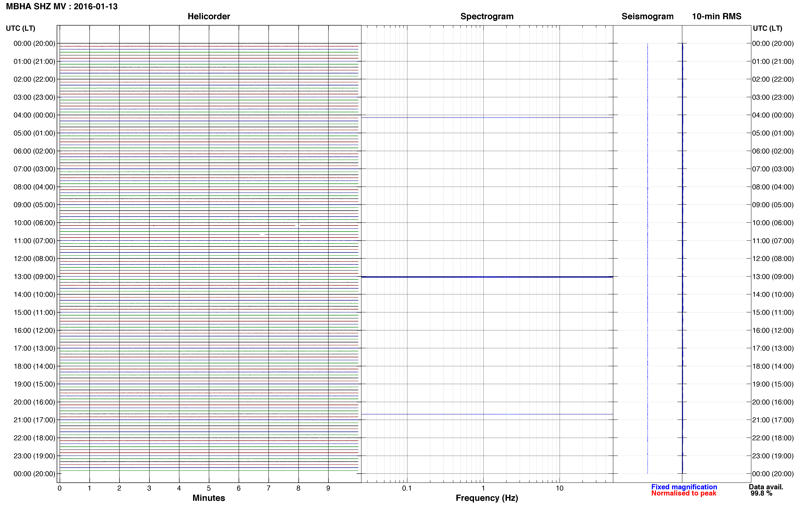This screenshot has height=508, width=812.
Task: Click the blue spectrogram line before 21:00
Action: (x=487, y=414)
